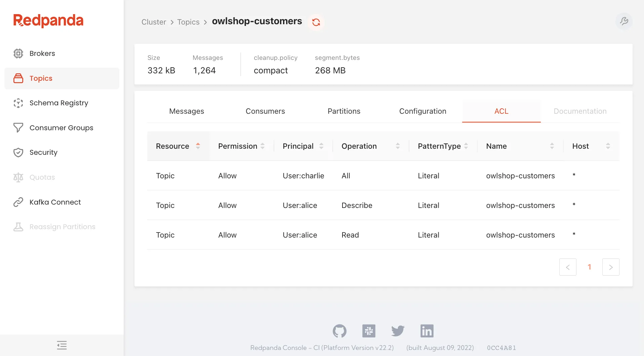The image size is (644, 356).
Task: Click the Consumer Groups funnel icon
Action: coord(18,128)
